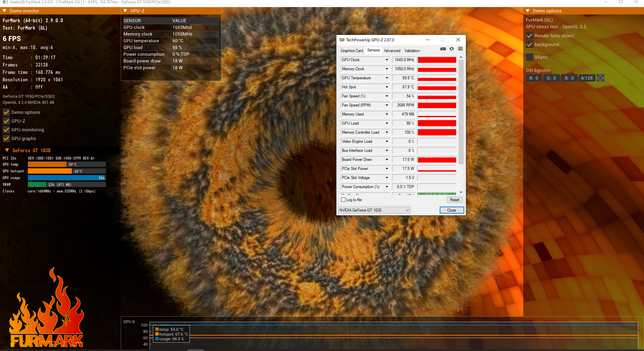Toggle the GPU graphs checkbox
The width and height of the screenshot is (644, 351).
(6, 138)
